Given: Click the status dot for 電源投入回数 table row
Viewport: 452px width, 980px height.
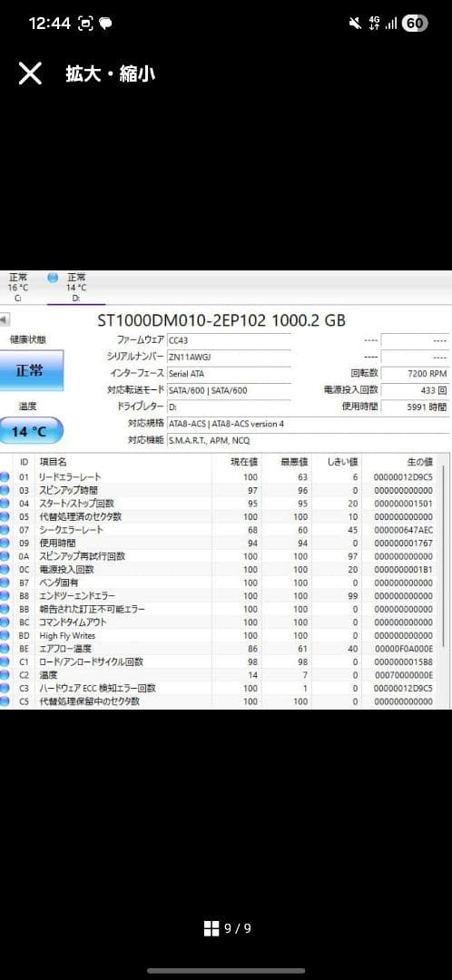Looking at the screenshot, I should 5,569.
